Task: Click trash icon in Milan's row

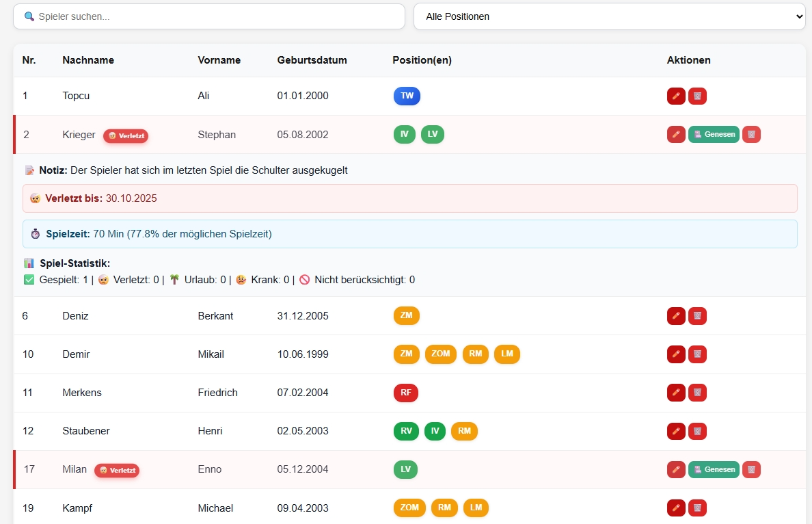Action: point(751,469)
